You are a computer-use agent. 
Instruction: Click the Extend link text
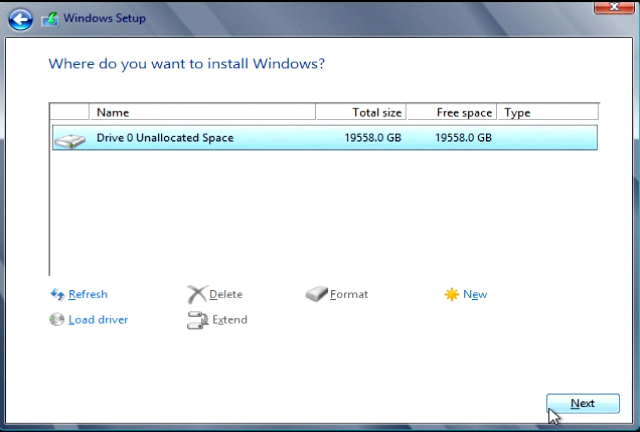click(x=230, y=320)
